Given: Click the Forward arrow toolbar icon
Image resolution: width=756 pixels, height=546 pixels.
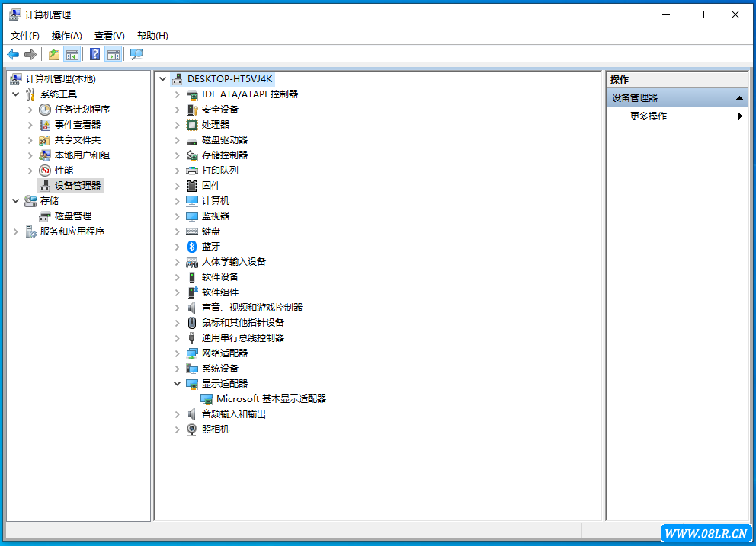Looking at the screenshot, I should [x=30, y=55].
